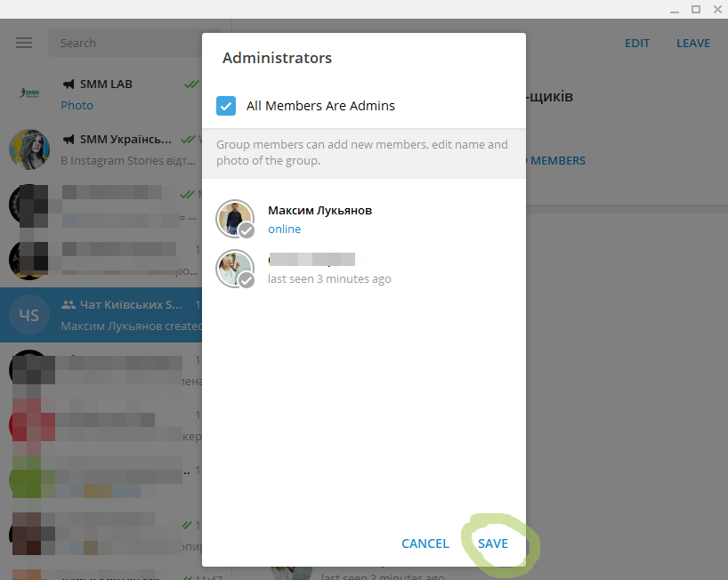Toggle admin checkmark badge on second member
This screenshot has width=728, height=580.
click(x=247, y=280)
